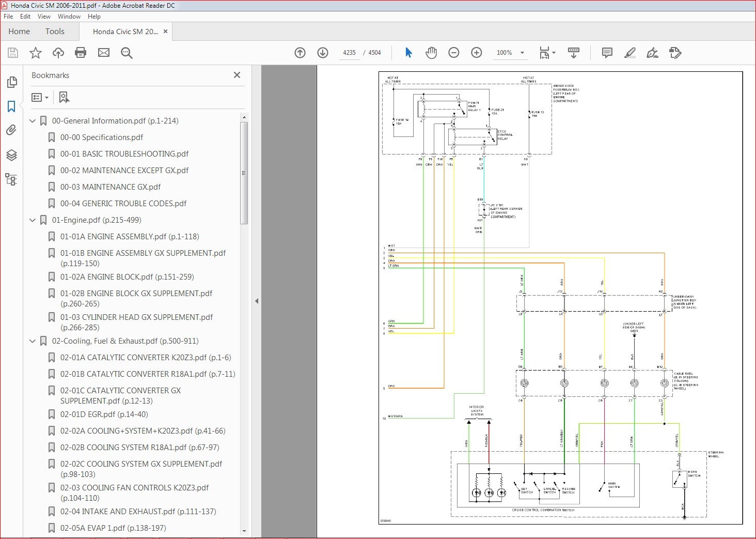Collapse 02-Cooling, Fuel & Exhaust.pdf group
Viewport: 756px width, 539px height.
pyautogui.click(x=33, y=341)
